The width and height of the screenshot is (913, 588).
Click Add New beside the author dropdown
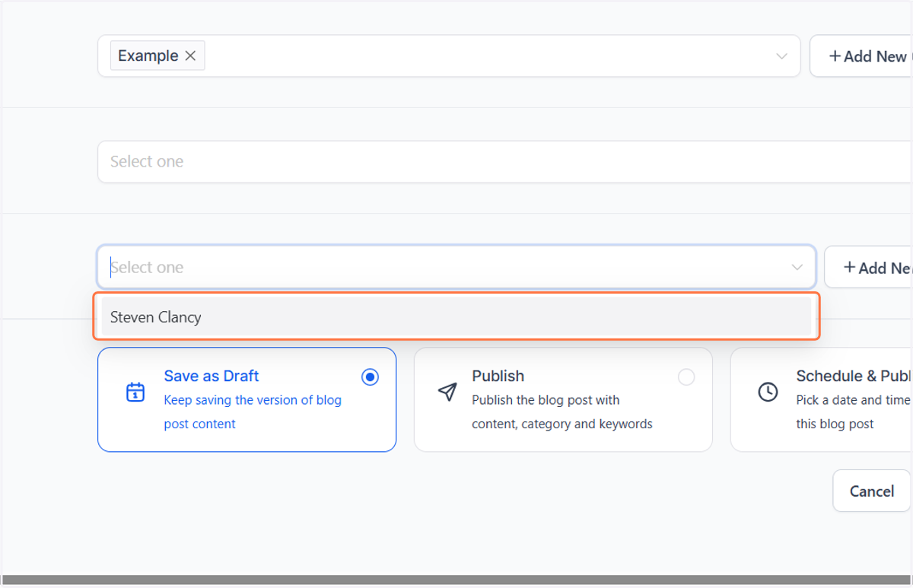click(x=869, y=267)
